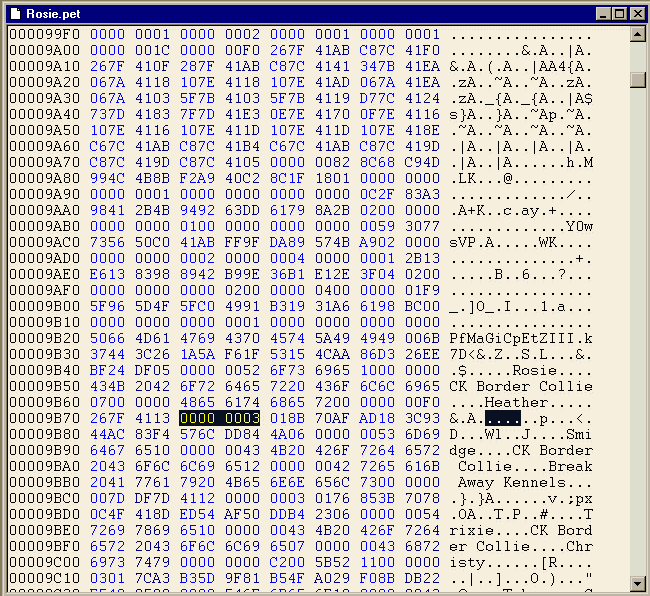
Task: Click first hex word 267F at row 00009B70
Action: point(106,418)
